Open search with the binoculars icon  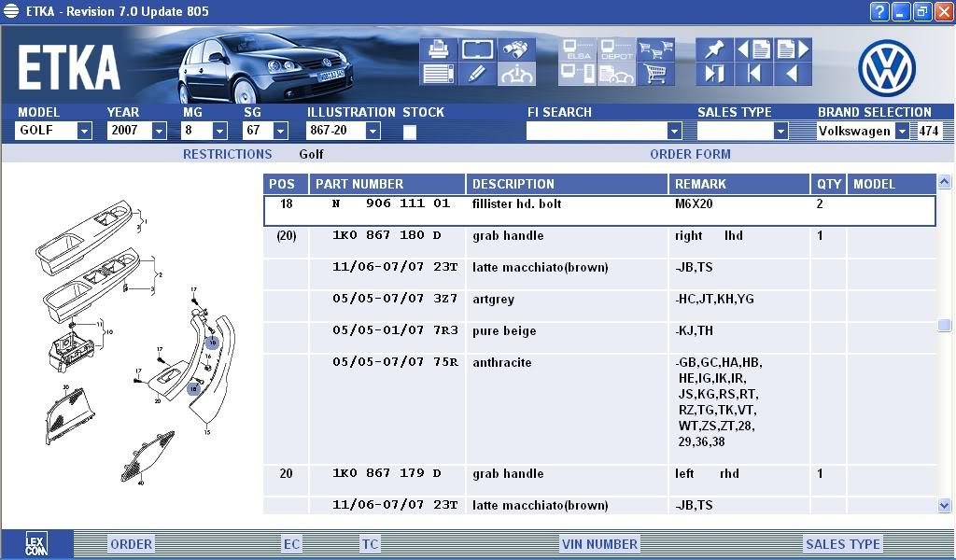click(x=516, y=49)
